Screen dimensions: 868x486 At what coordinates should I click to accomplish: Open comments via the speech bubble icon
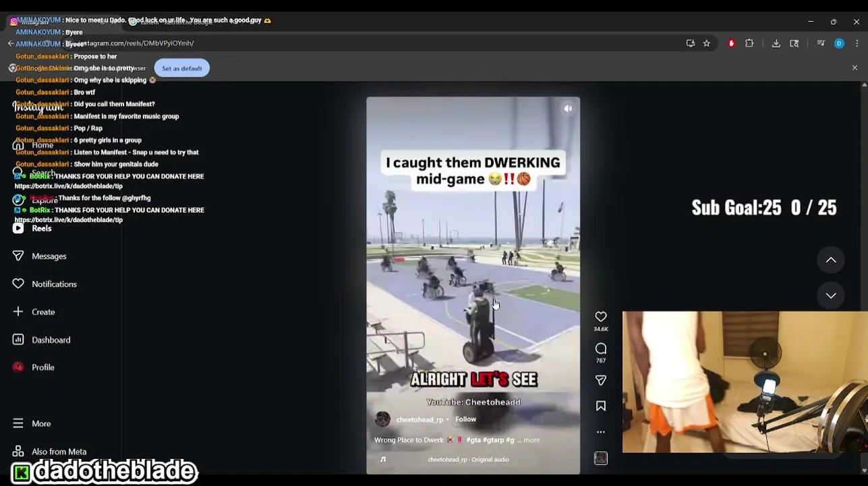pos(600,348)
